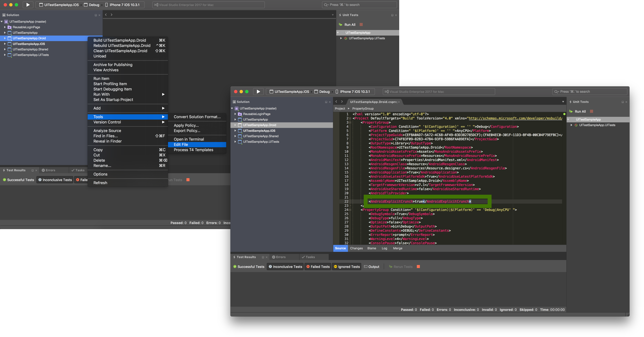Click the UITestSampleApp.Droid project icon in the front window tree
The width and height of the screenshot is (644, 337).
click(240, 125)
